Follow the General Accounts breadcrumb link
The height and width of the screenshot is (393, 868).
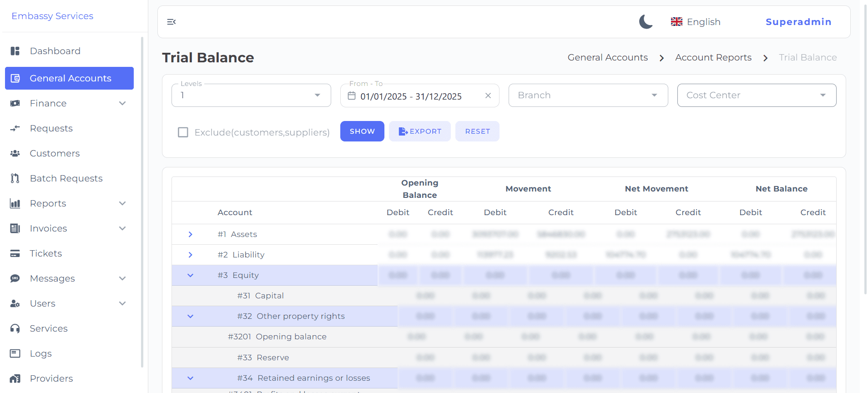(608, 57)
